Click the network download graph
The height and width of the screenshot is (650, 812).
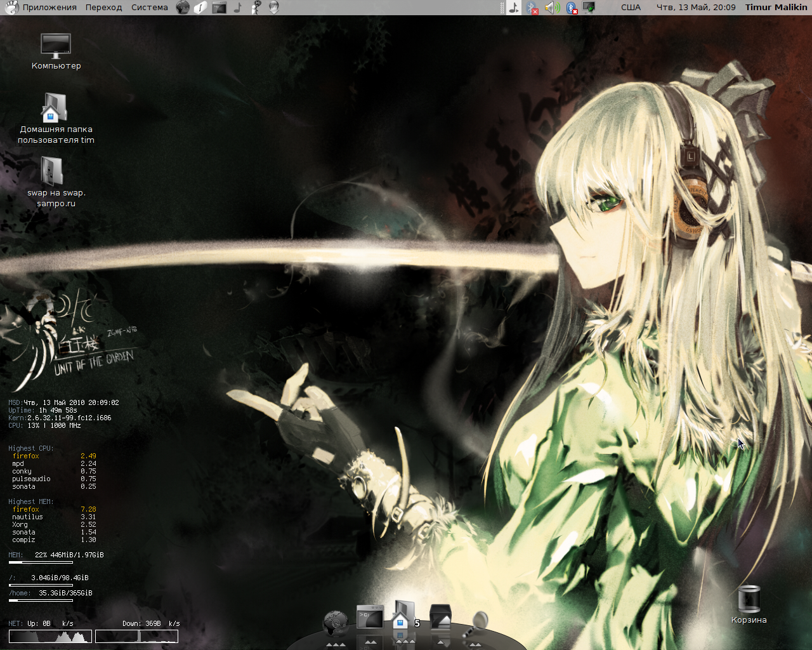tap(136, 636)
